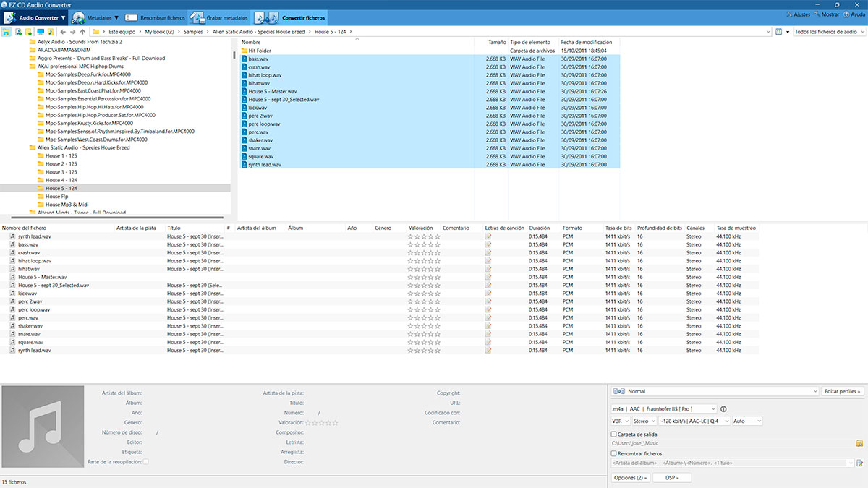Toggle the folder tree icon in browser toolbar
Image resolution: width=868 pixels, height=488 pixels.
(6, 32)
